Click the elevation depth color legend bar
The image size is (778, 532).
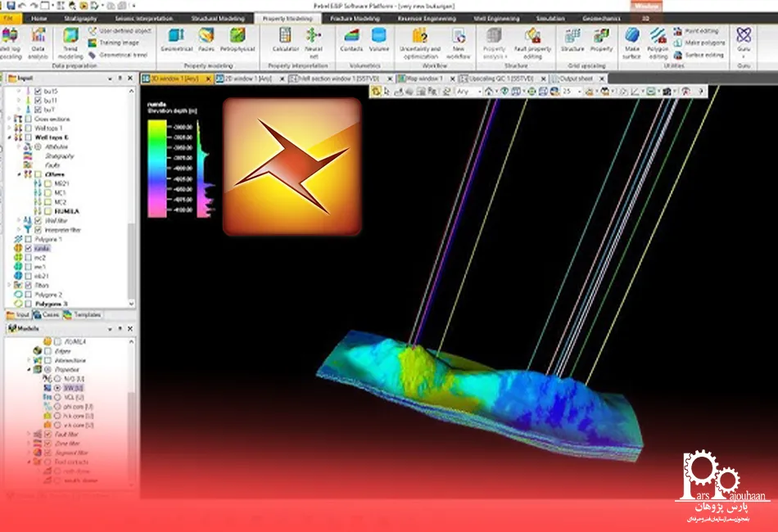[157, 168]
